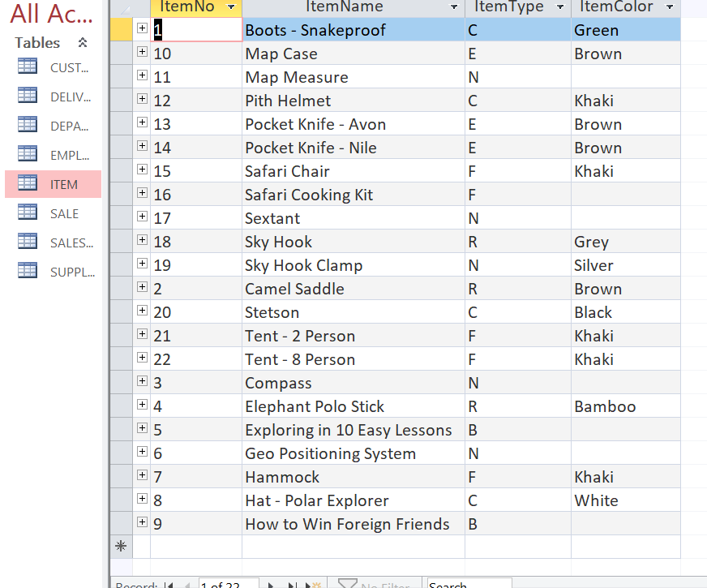The height and width of the screenshot is (588, 707).
Task: Open the ItemName column dropdown
Action: 452,6
